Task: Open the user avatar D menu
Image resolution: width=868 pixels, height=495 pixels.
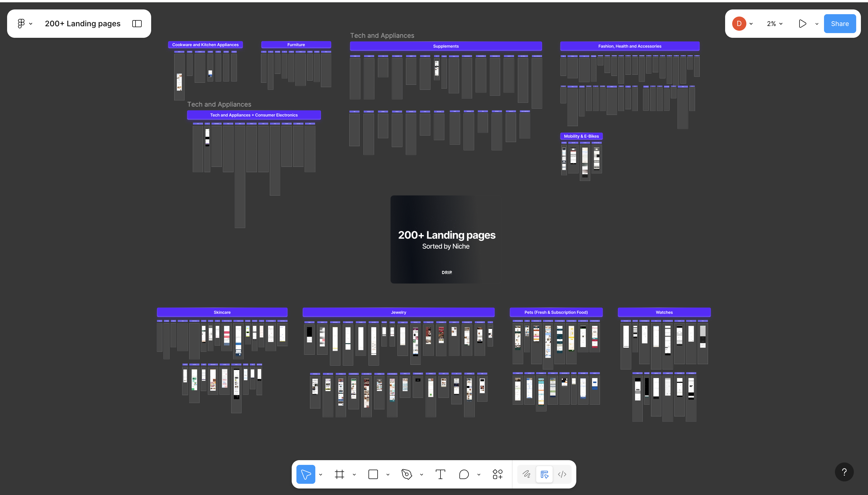Action: coord(739,23)
